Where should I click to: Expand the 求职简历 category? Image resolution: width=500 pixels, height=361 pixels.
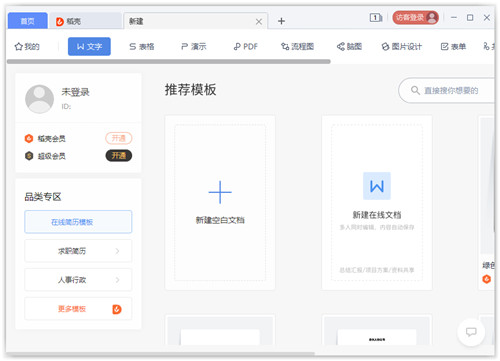coord(78,251)
